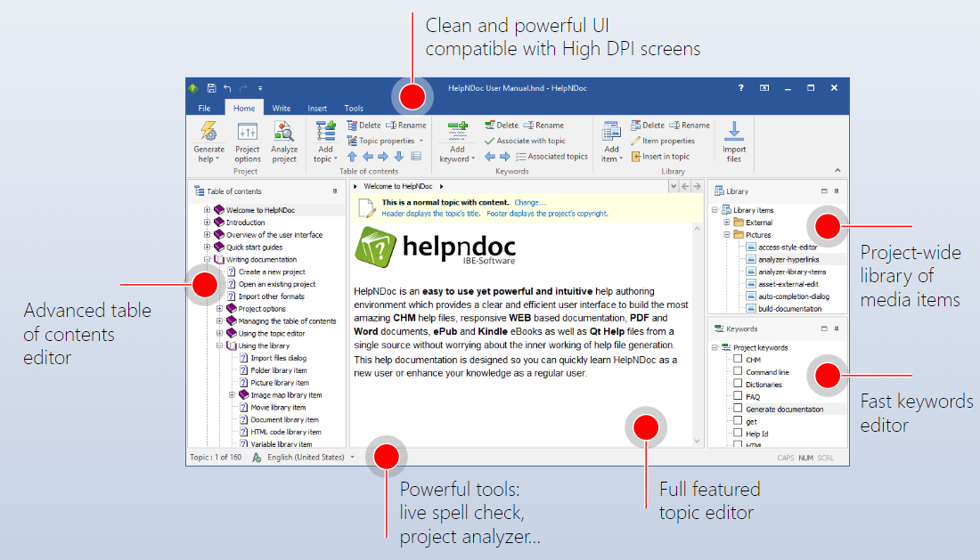Collapse the Writing documentation node
The width and height of the screenshot is (980, 560).
click(207, 259)
